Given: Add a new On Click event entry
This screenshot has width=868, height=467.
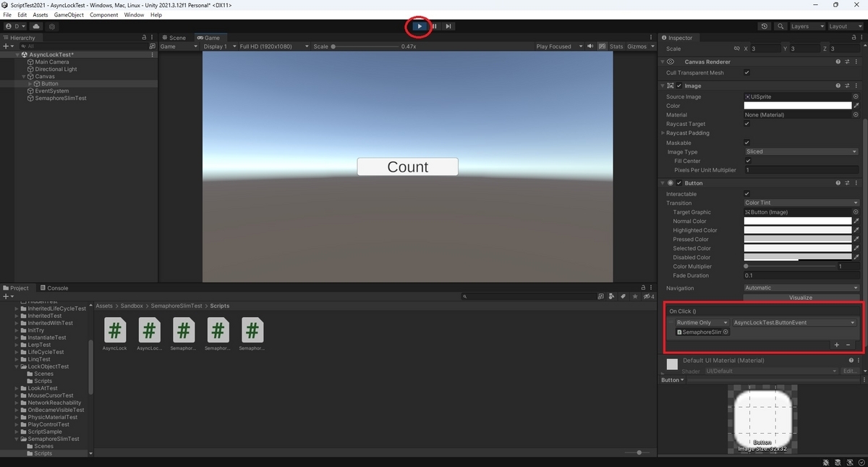Looking at the screenshot, I should pyautogui.click(x=837, y=345).
